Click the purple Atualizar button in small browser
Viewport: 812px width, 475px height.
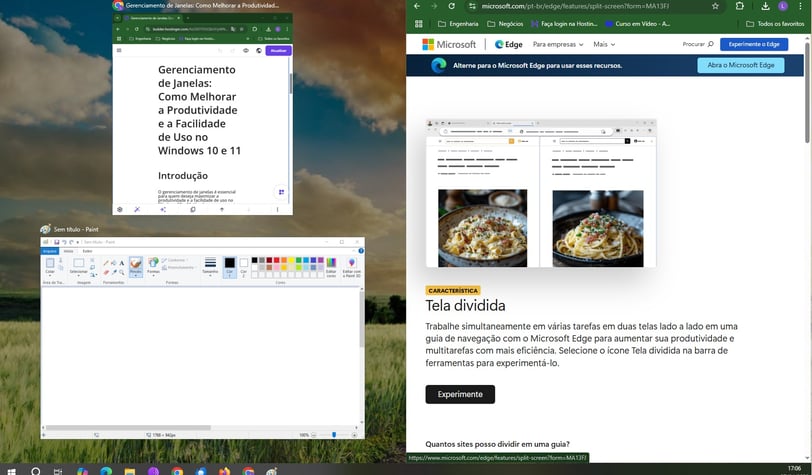(x=279, y=51)
